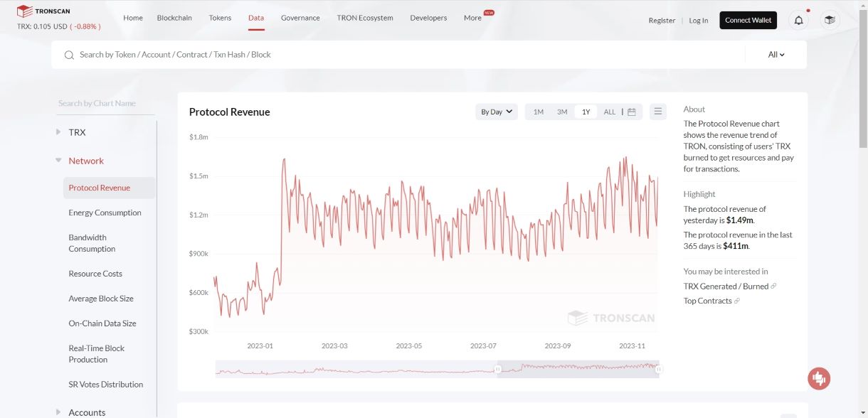Select the ALL time range
This screenshot has width=868, height=418.
(610, 112)
